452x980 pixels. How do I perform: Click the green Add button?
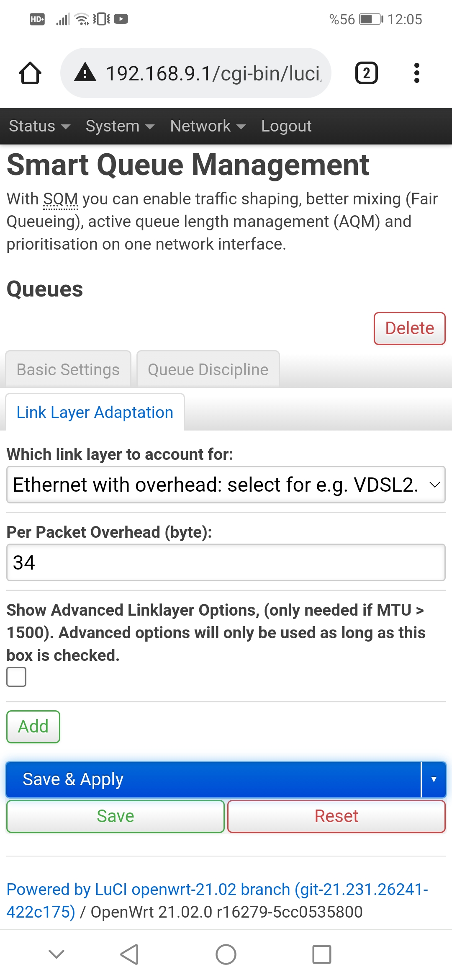33,727
